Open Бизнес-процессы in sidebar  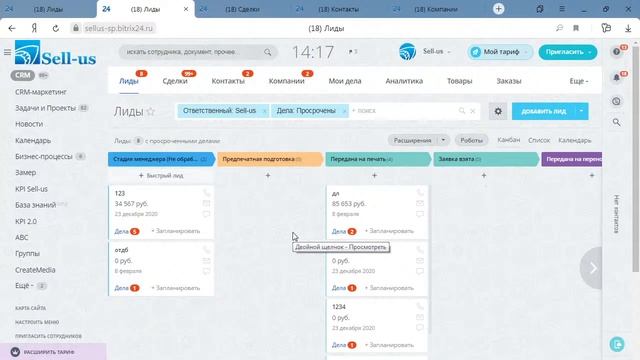[44, 156]
